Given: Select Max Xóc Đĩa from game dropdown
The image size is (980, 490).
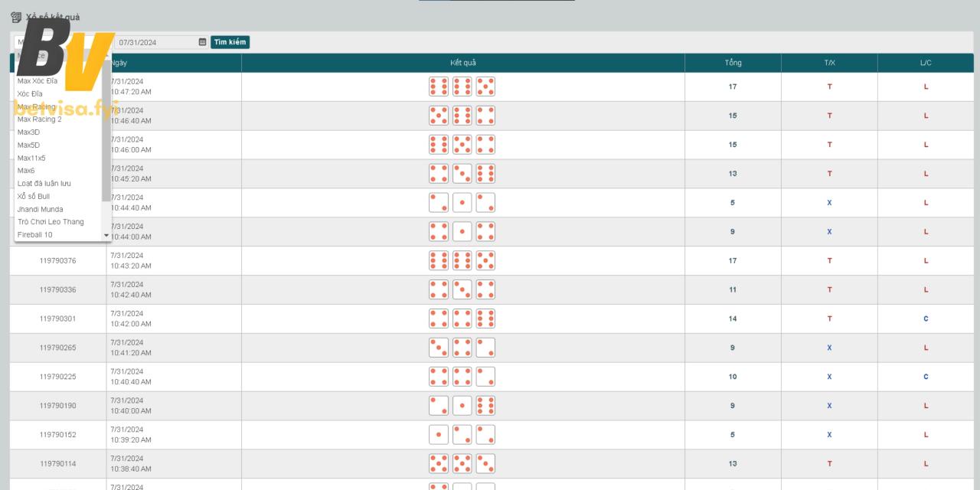Looking at the screenshot, I should 38,81.
